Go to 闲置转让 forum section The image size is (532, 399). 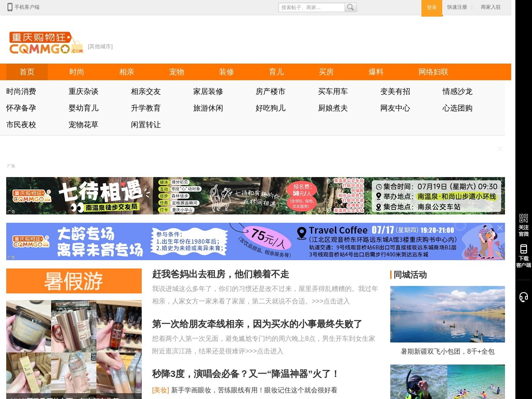pyautogui.click(x=146, y=125)
